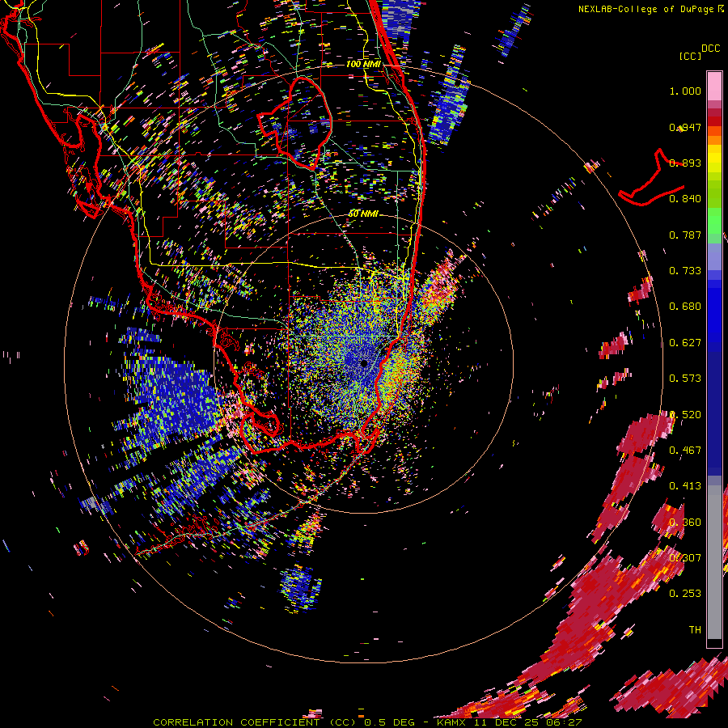Pick the light pink top segment of the color scale
This screenshot has width=728, height=728.
tap(714, 87)
